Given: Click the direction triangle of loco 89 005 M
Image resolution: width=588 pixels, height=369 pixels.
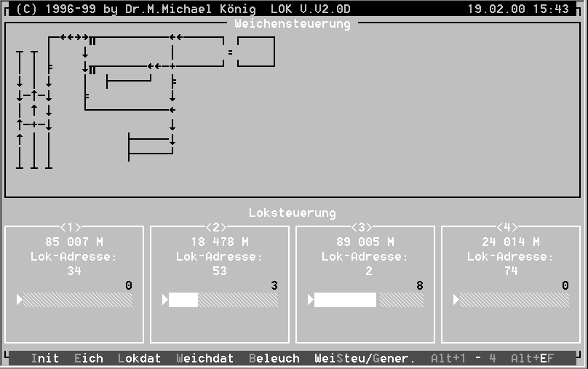Looking at the screenshot, I should point(310,300).
